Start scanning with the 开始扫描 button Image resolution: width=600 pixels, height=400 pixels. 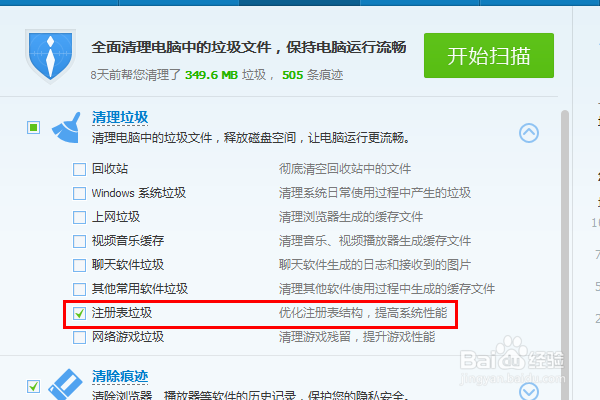click(489, 56)
